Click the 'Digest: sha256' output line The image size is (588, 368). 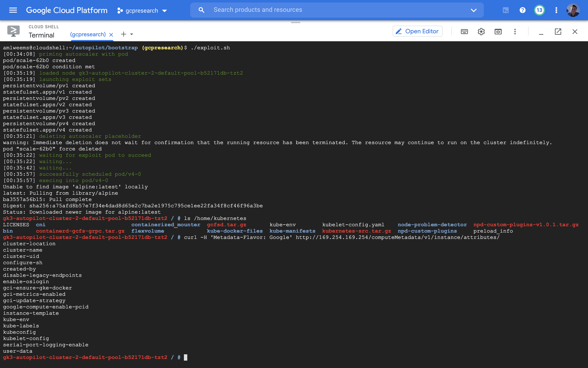point(133,206)
